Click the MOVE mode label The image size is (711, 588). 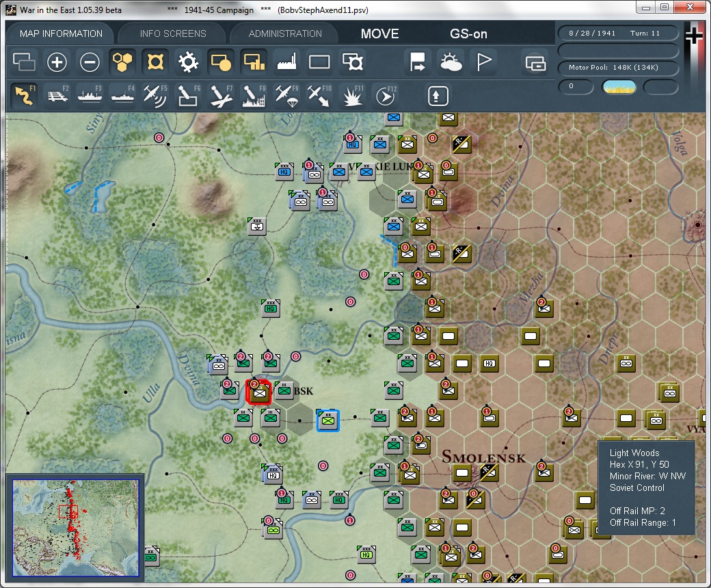[x=380, y=34]
